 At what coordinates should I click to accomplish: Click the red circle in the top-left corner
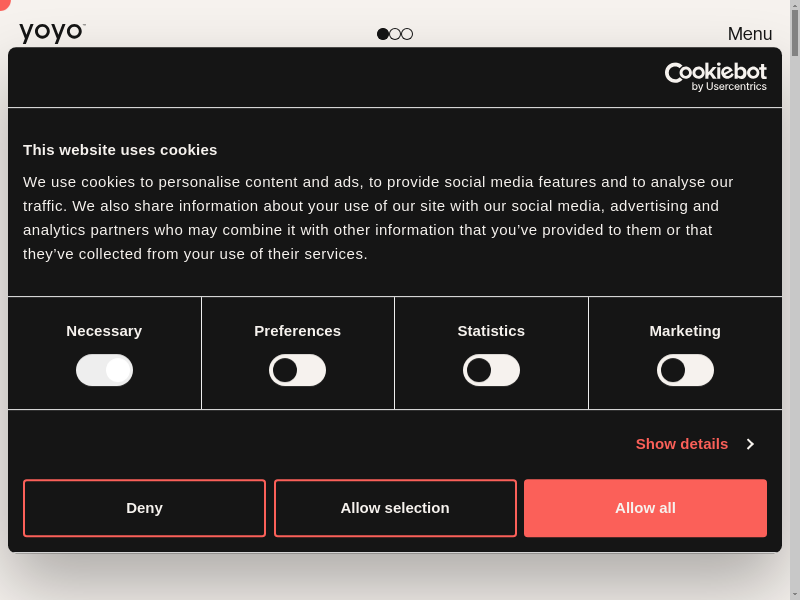pos(3,3)
